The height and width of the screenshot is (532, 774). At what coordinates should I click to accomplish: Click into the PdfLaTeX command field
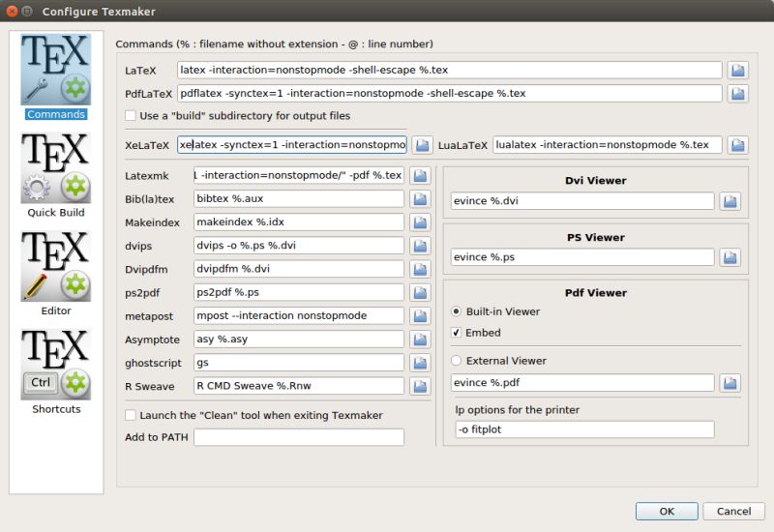449,93
